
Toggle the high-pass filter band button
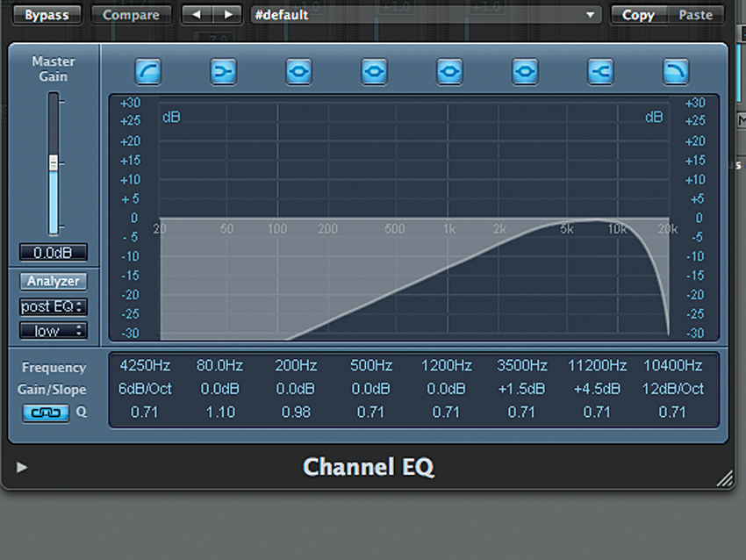point(148,72)
